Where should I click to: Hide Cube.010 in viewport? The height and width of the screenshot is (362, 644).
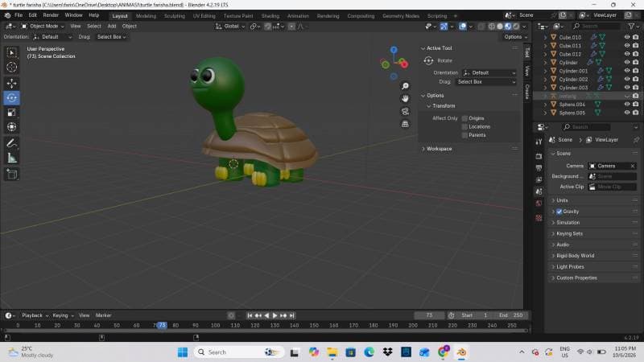click(x=627, y=37)
